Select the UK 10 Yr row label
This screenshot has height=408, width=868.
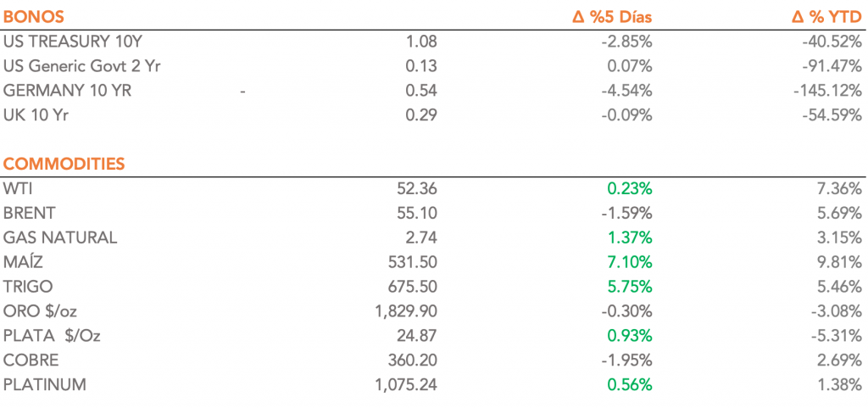pos(36,115)
